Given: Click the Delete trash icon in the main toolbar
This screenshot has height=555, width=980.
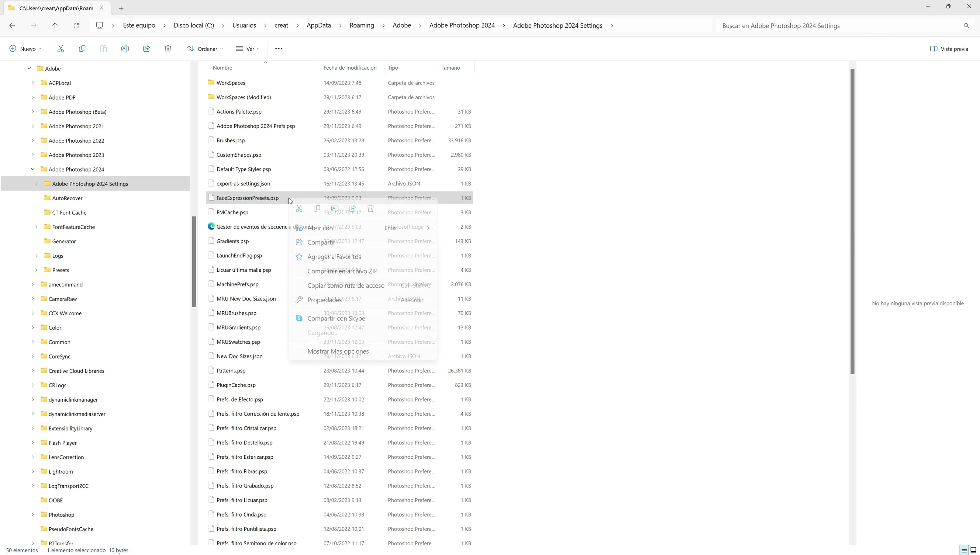Looking at the screenshot, I should click(x=168, y=49).
